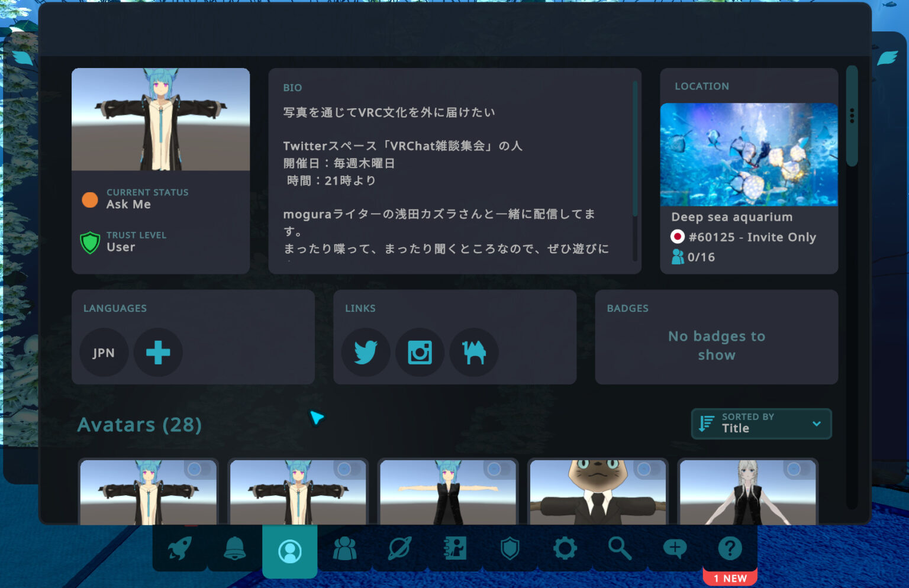The width and height of the screenshot is (909, 588).
Task: Open the Twitter link in the LINKS panel
Action: (365, 352)
